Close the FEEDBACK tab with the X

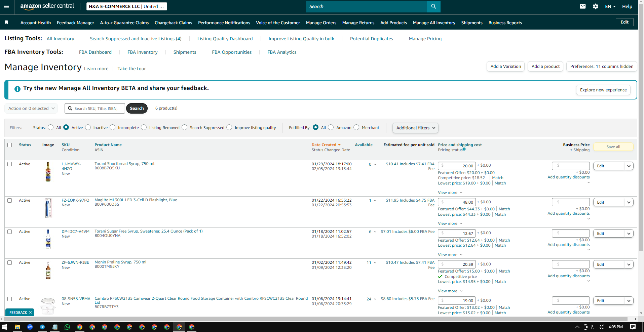(30, 313)
